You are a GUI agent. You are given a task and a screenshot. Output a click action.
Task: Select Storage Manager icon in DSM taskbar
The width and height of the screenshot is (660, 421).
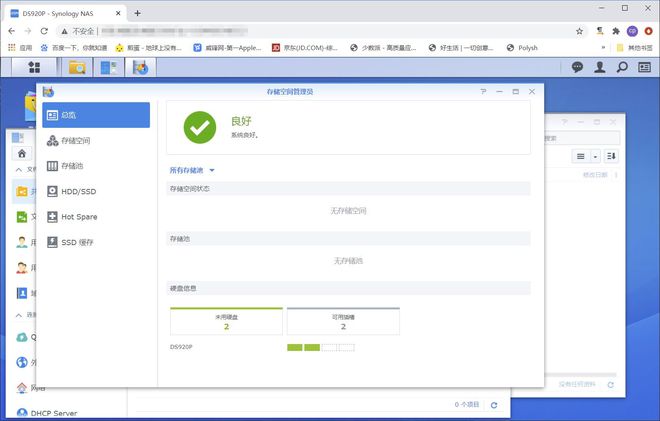141,67
